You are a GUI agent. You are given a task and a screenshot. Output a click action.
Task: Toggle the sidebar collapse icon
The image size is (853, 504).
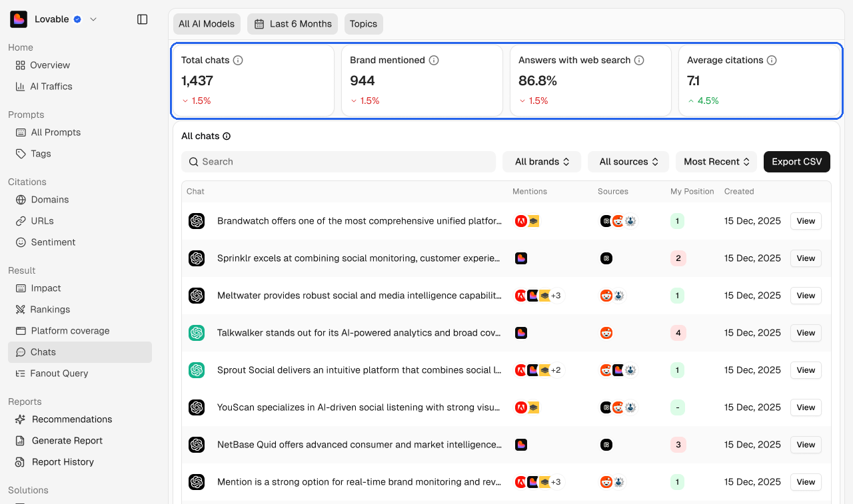coord(142,19)
